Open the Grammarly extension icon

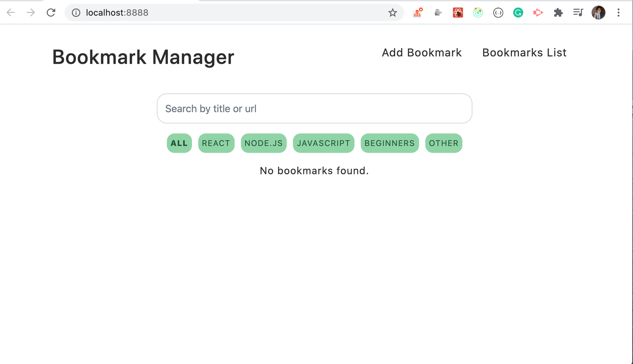(x=518, y=13)
